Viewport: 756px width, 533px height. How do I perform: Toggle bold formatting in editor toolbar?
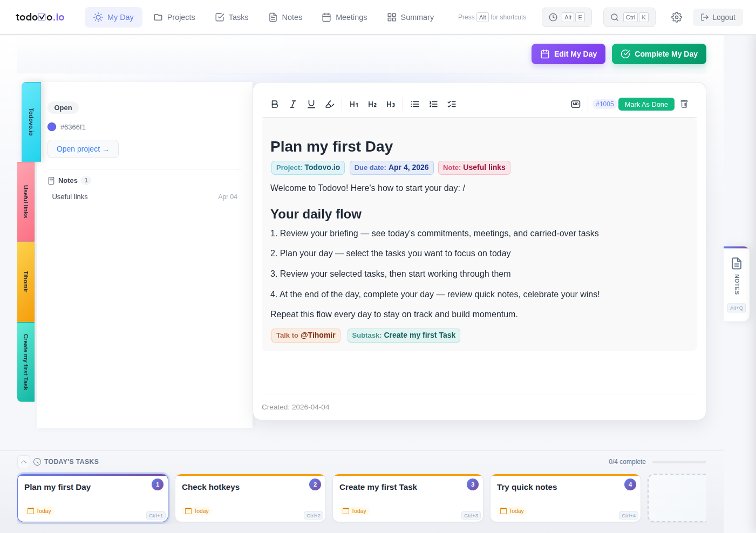[x=275, y=104]
